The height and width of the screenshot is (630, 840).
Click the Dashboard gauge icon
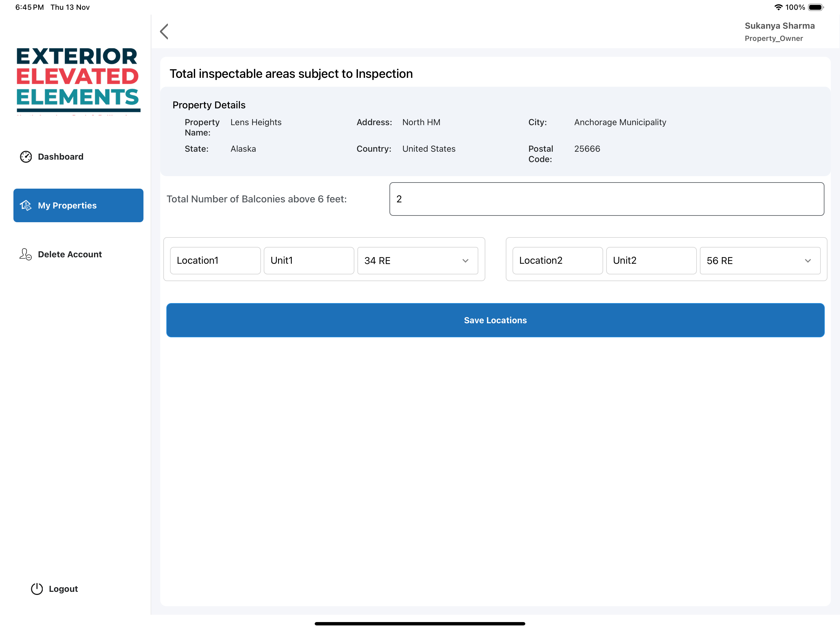click(x=26, y=157)
